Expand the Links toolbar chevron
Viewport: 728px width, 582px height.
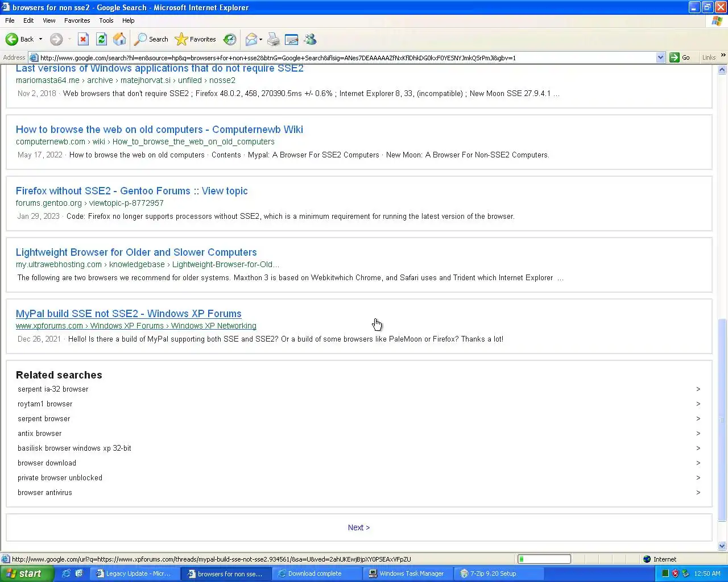point(723,56)
